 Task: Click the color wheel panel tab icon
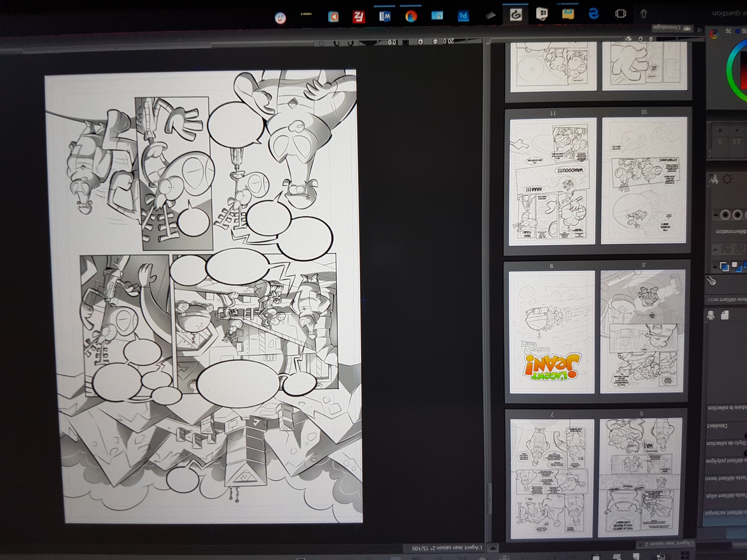(x=714, y=34)
